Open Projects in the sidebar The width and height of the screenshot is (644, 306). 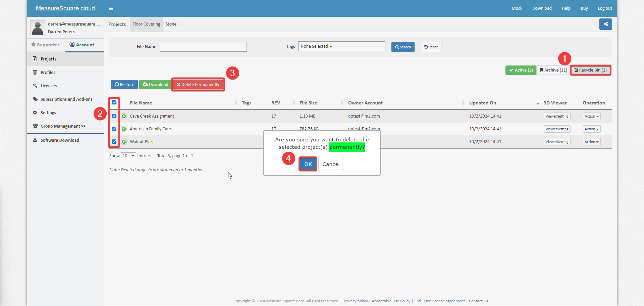pyautogui.click(x=65, y=59)
